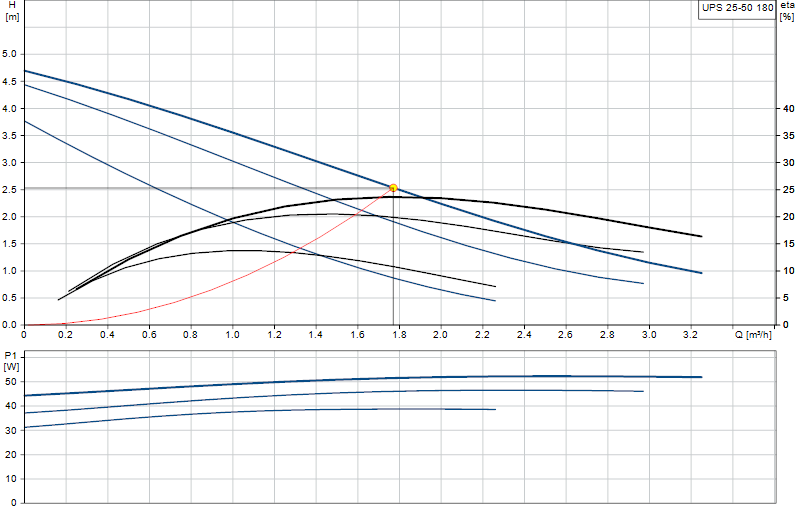This screenshot has width=800, height=520.
Task: Click the 40 tick on eta axis
Action: pos(789,108)
